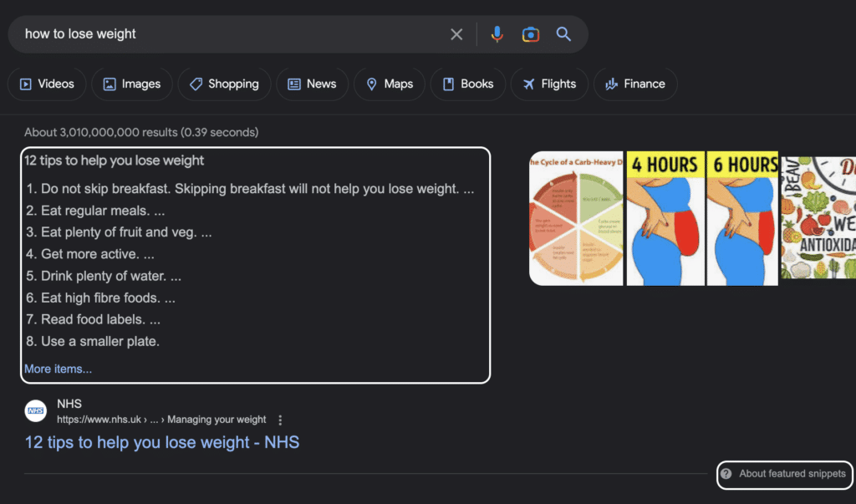The width and height of the screenshot is (856, 504).
Task: Open Google Lens image search icon
Action: pos(530,34)
